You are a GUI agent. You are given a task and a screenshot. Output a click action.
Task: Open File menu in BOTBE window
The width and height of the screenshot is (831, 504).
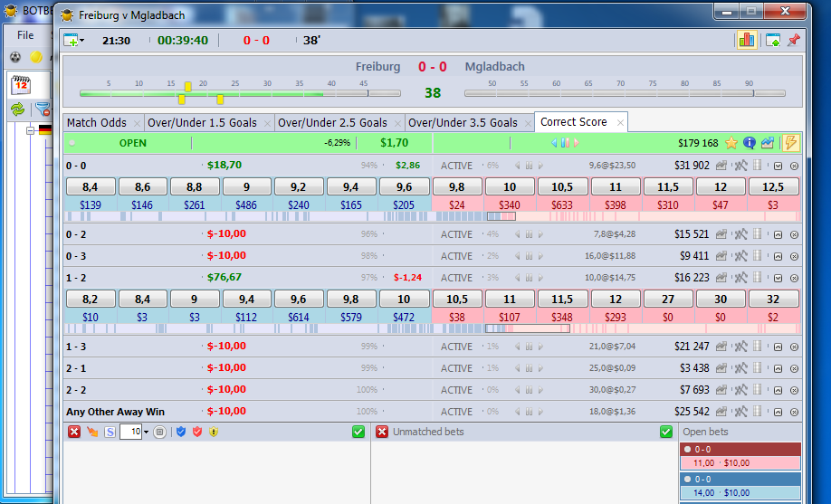(25, 35)
